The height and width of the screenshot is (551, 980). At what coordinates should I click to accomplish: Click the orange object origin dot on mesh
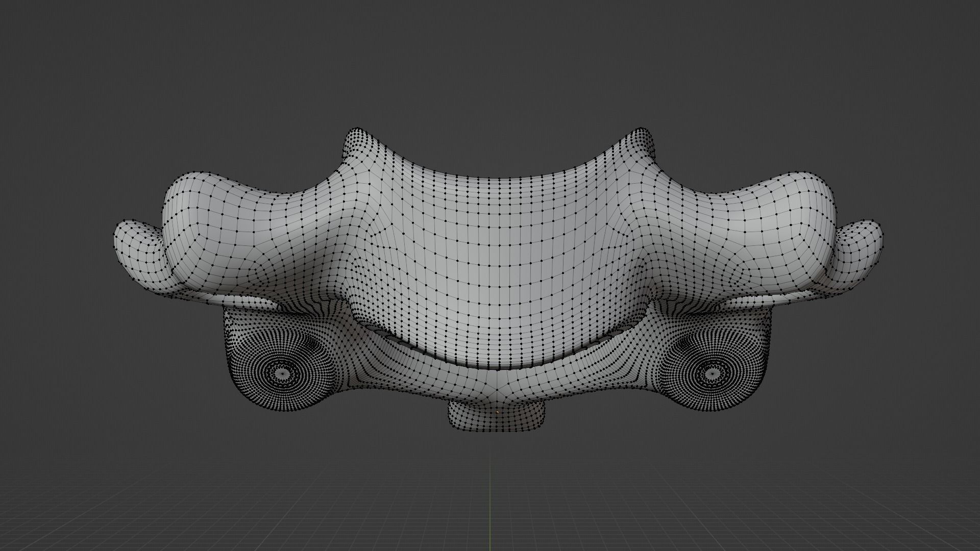pos(497,412)
